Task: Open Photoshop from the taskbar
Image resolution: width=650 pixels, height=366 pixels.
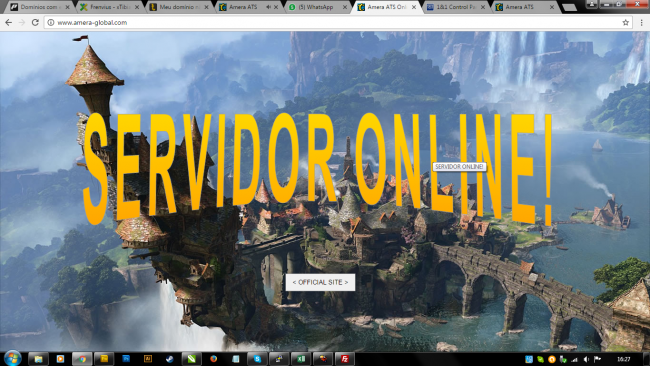Action: click(126, 359)
